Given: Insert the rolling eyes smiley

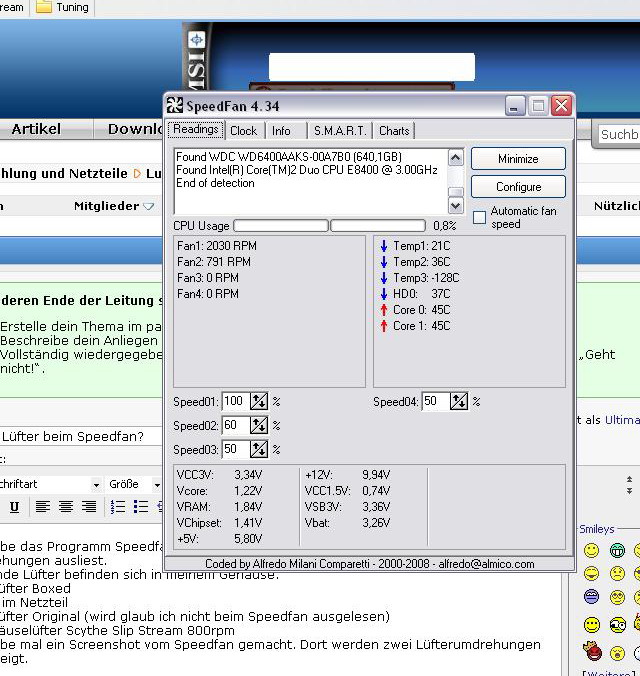Looking at the screenshot, I should 618,597.
